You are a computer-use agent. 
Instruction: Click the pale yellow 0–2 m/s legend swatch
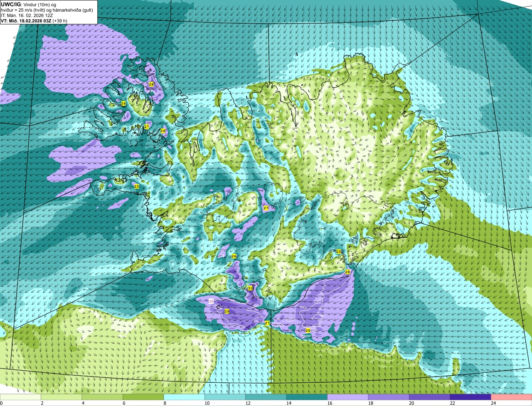[x=21, y=397]
